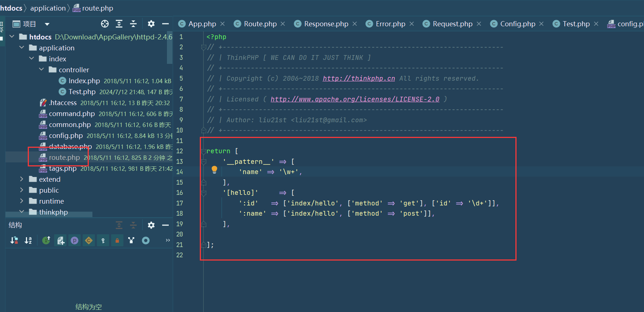Hide the structure panel with the dash
644x312 pixels.
coord(165,225)
